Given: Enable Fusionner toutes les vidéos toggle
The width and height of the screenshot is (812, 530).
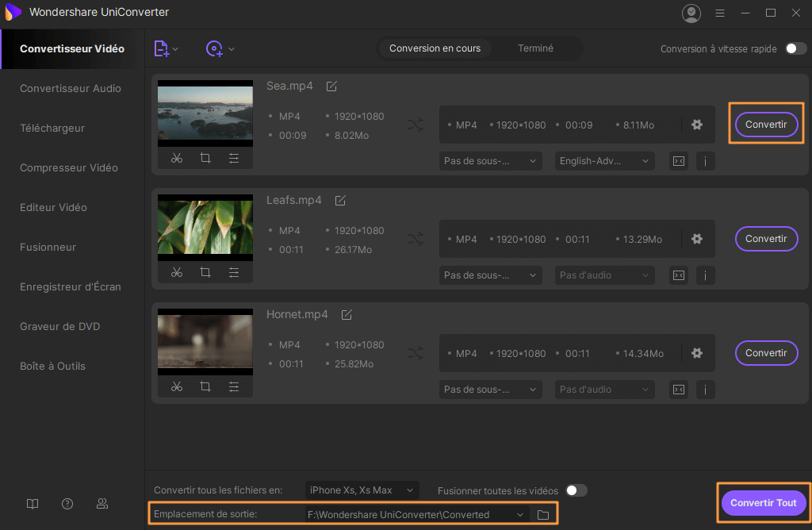Looking at the screenshot, I should (576, 490).
